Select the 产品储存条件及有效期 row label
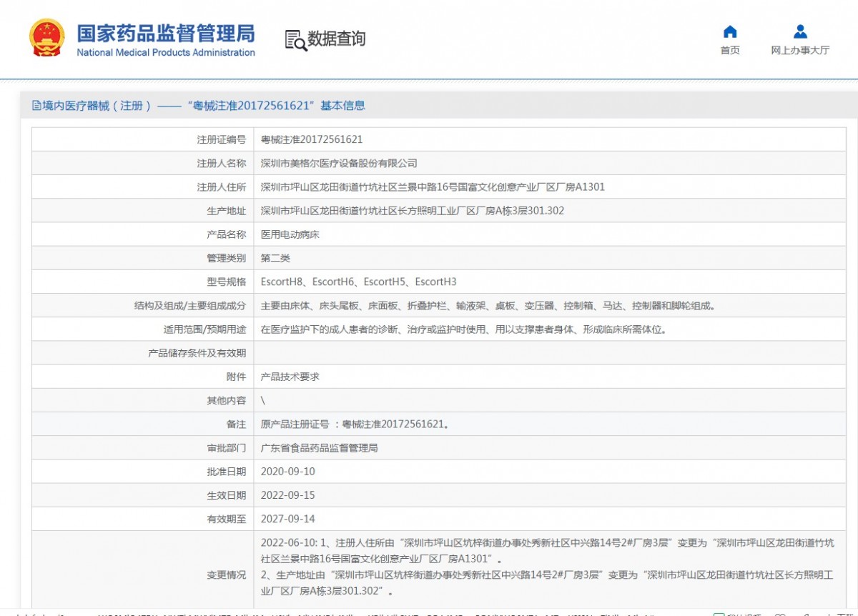Screen dimensions: 858x616 coord(197,353)
